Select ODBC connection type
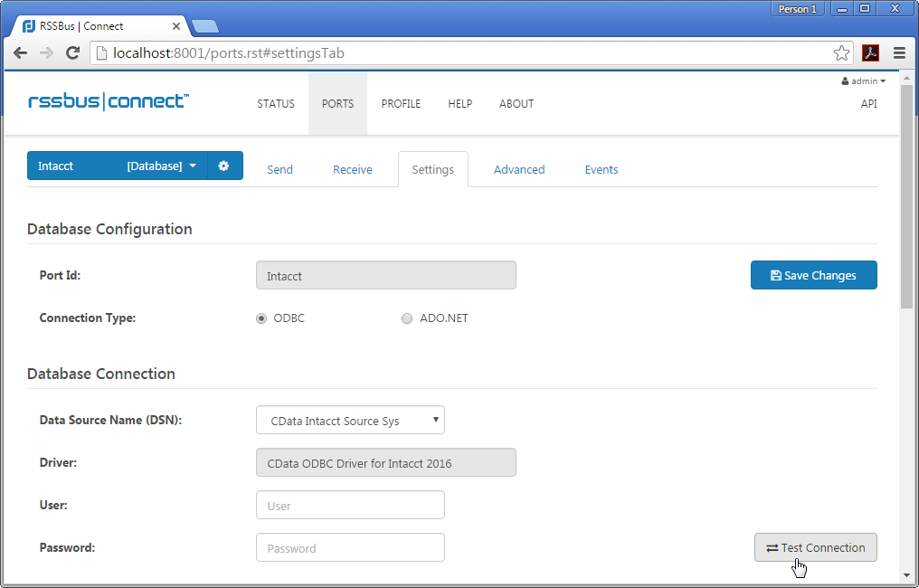The height and width of the screenshot is (588, 919). point(262,318)
